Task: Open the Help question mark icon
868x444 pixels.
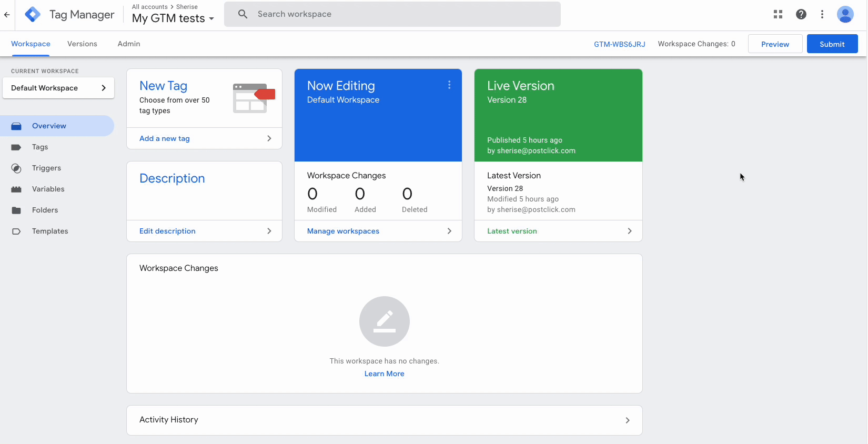Action: (x=801, y=14)
